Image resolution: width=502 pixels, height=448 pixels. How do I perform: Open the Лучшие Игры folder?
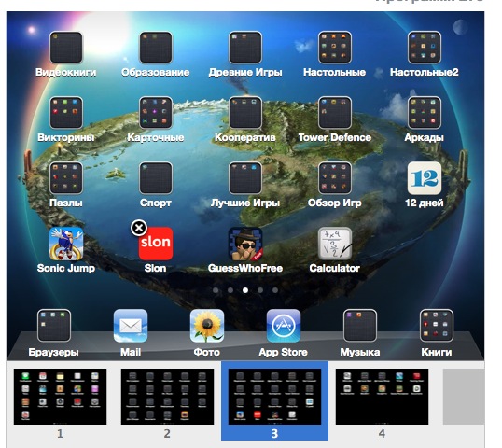[245, 178]
